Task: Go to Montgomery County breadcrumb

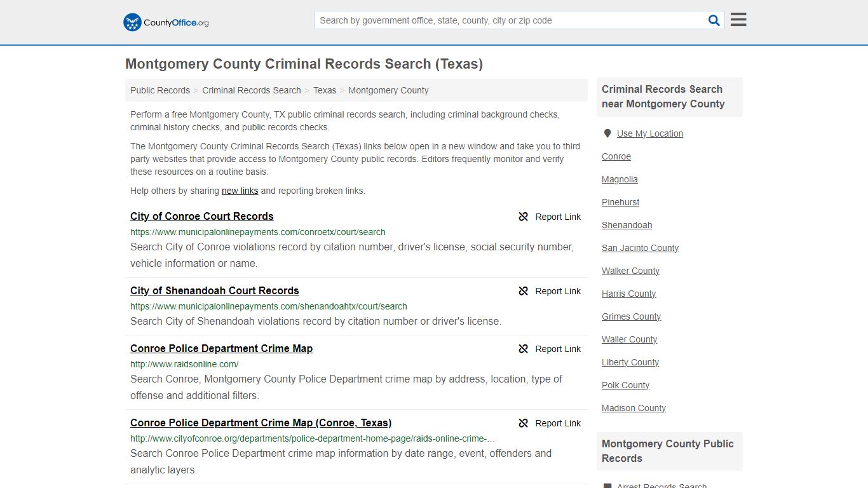Action: (x=388, y=90)
